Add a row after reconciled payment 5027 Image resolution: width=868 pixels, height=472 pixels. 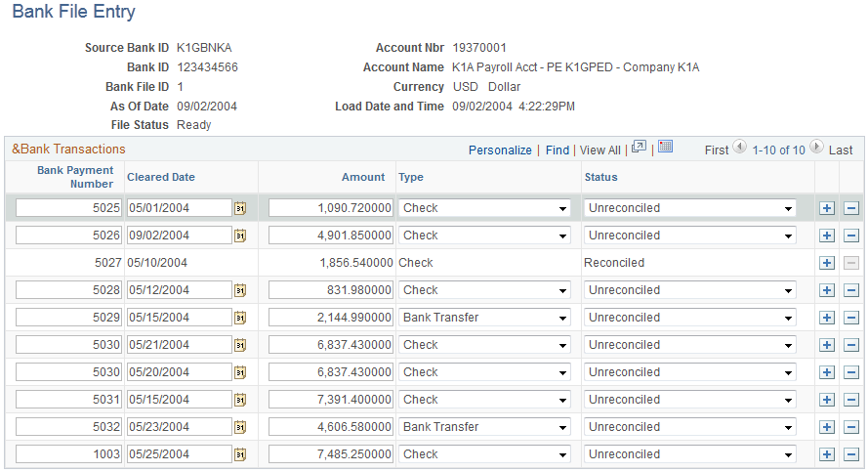pos(827,263)
